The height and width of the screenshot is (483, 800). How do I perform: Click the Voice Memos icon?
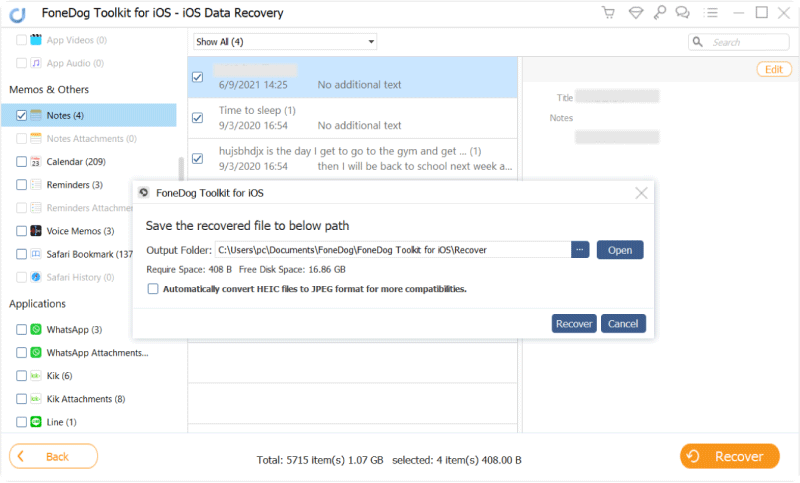pyautogui.click(x=36, y=231)
